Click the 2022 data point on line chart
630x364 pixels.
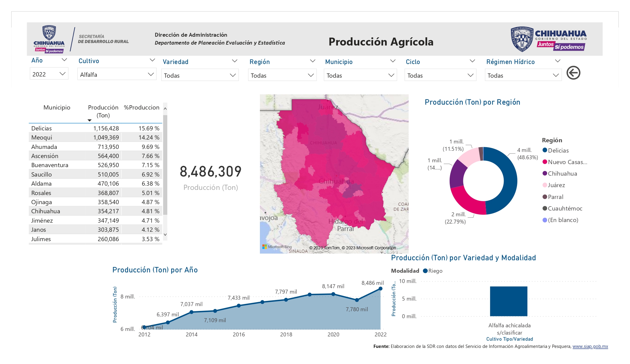click(380, 289)
